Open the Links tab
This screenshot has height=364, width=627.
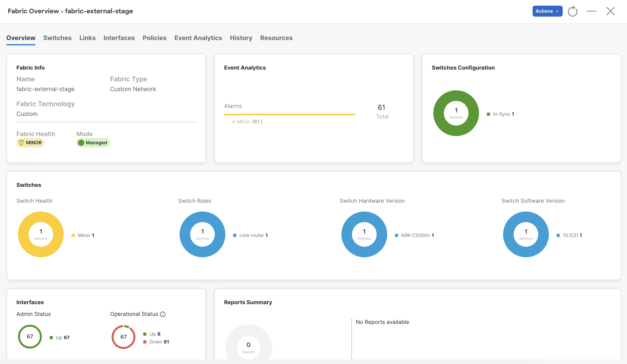(x=87, y=38)
